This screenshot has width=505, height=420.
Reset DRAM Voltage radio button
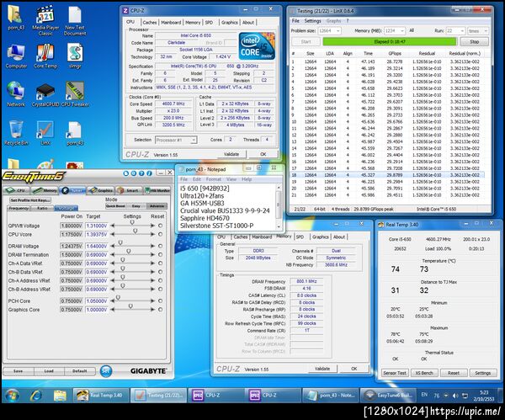point(161,246)
